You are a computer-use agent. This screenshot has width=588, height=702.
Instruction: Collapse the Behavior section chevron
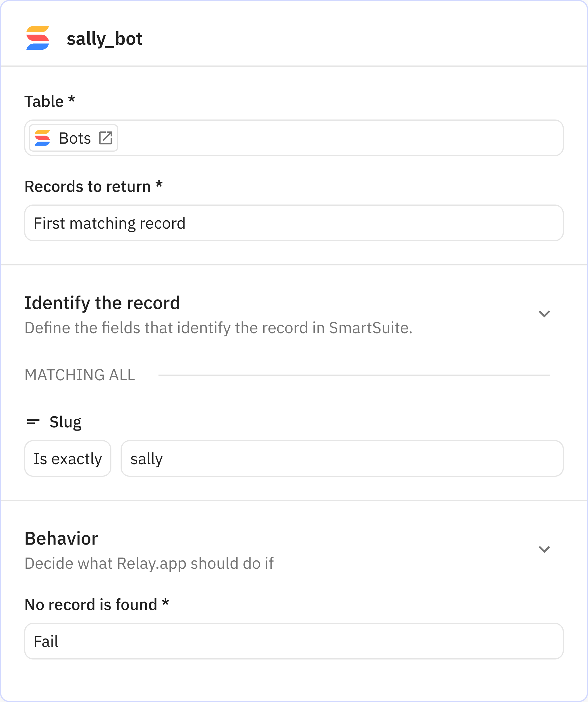544,549
